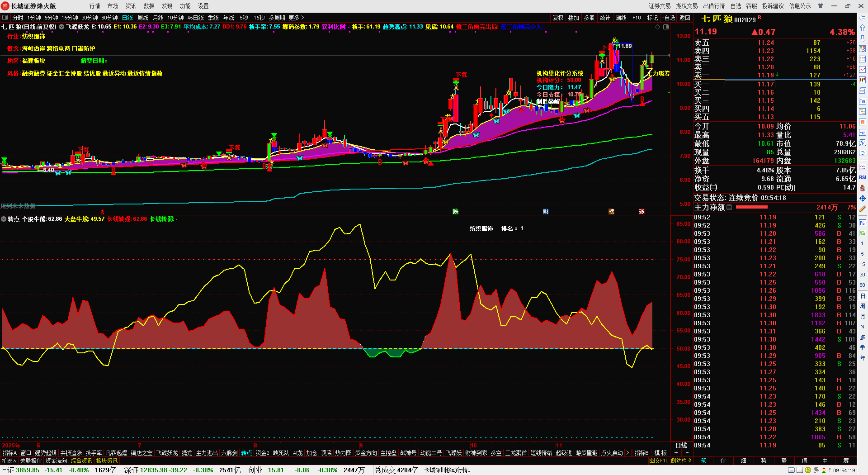The image size is (868, 475).
Task: Switch to the 飞碟妖龙 indicator tab
Action: [167, 453]
